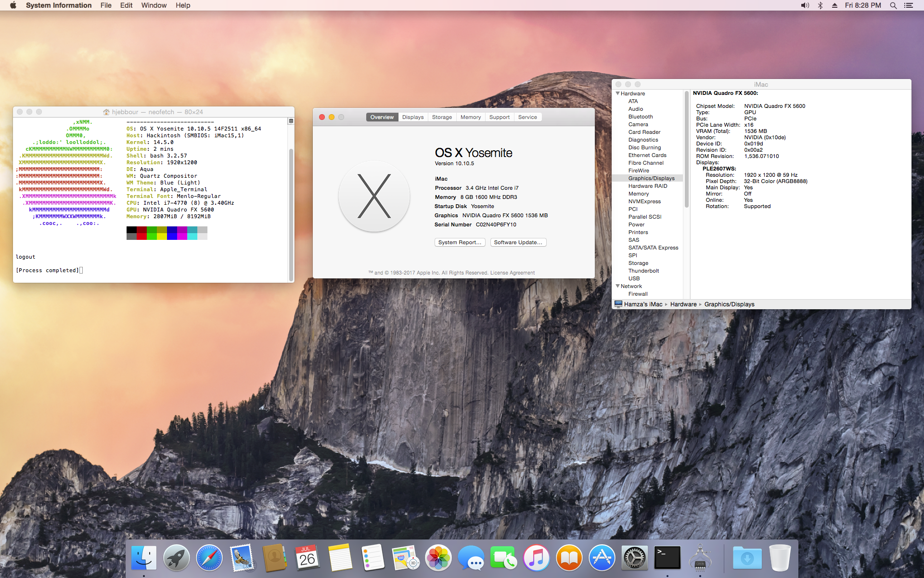Open Reminders list icon in Dock
This screenshot has height=578, width=924.
pos(373,558)
